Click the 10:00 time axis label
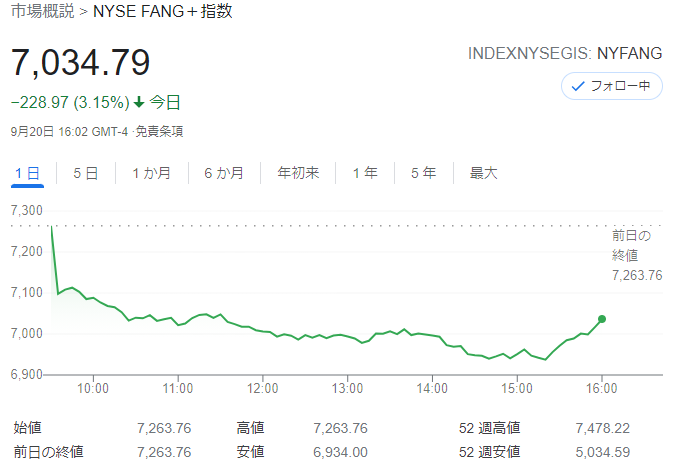Screen dimensions: 674x472 click(x=93, y=389)
